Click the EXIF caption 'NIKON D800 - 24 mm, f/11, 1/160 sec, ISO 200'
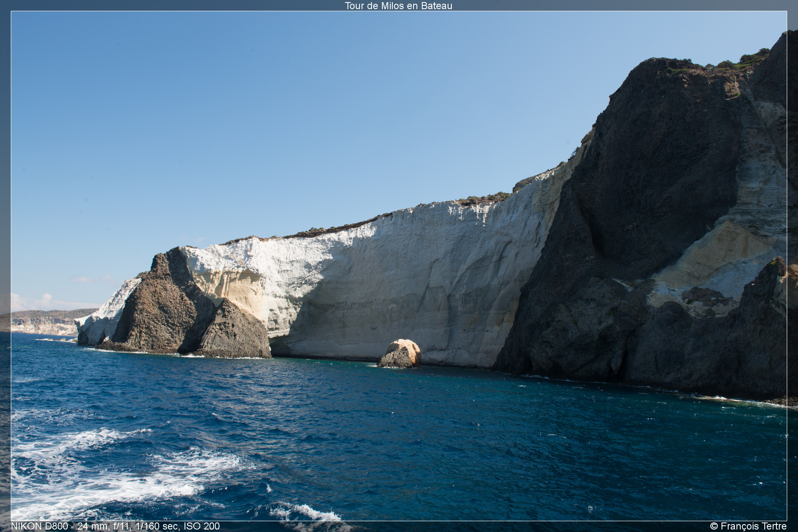Image resolution: width=798 pixels, height=532 pixels. pos(115,526)
